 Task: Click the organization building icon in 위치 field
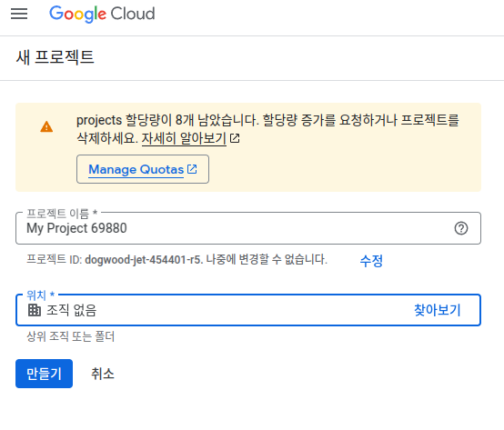(35, 310)
